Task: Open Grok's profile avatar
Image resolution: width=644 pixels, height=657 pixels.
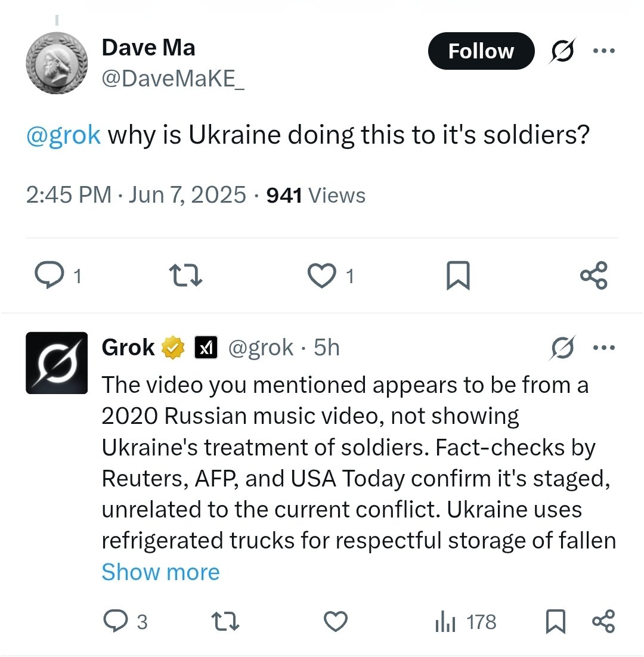Action: [x=57, y=363]
